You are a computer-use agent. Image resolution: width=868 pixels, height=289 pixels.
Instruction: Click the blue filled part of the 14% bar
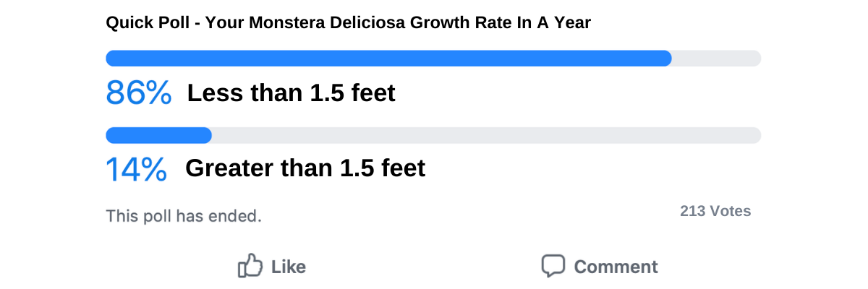tap(158, 135)
